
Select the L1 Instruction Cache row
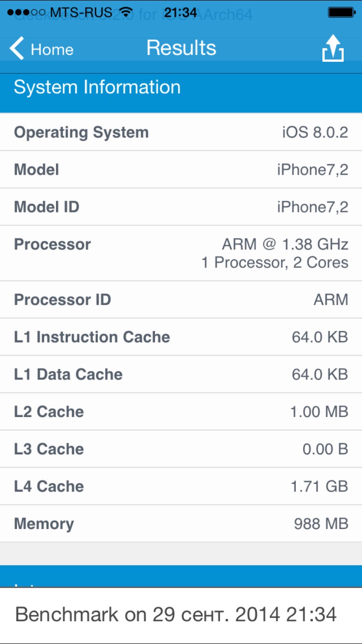(x=181, y=337)
